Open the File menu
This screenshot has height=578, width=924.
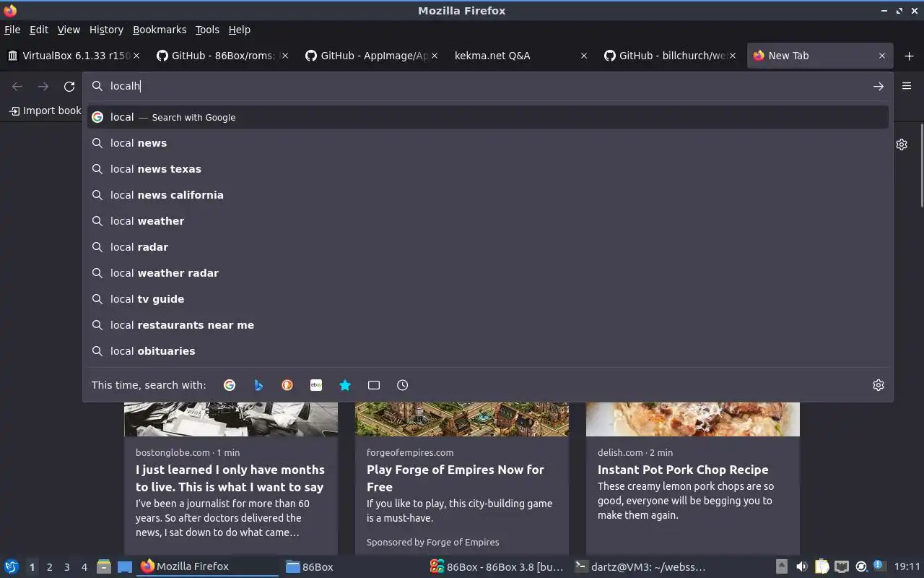12,30
